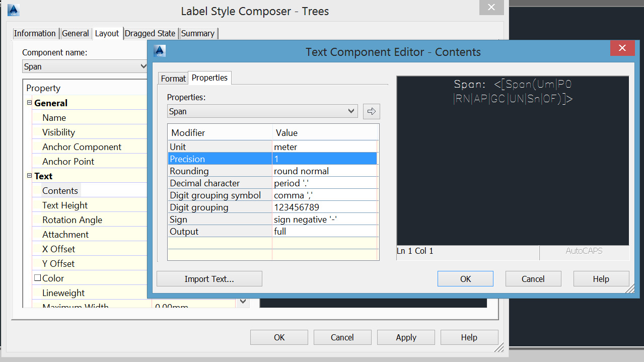Image resolution: width=644 pixels, height=362 pixels.
Task: Click Apply in the Label Style Composer
Action: click(406, 337)
